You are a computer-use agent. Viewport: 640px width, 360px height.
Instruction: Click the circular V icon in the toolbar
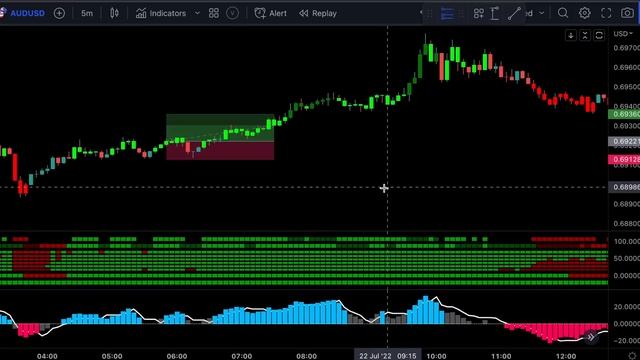tap(232, 13)
